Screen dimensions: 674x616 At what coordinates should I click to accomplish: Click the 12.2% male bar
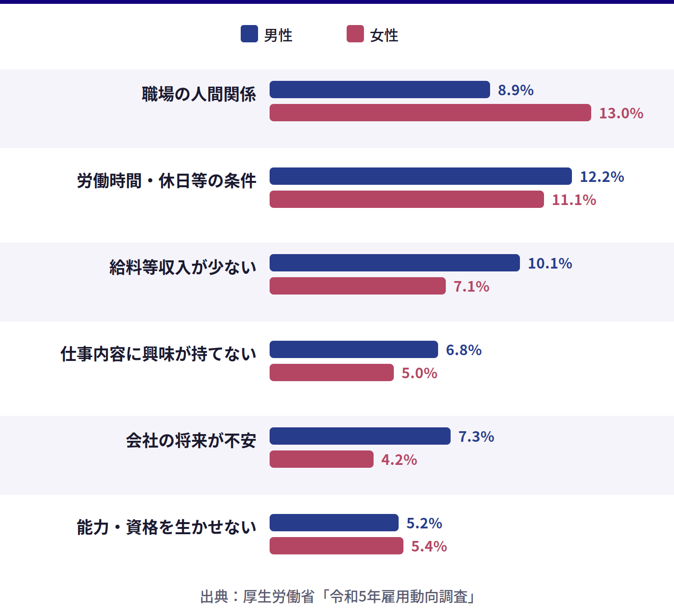pyautogui.click(x=420, y=176)
